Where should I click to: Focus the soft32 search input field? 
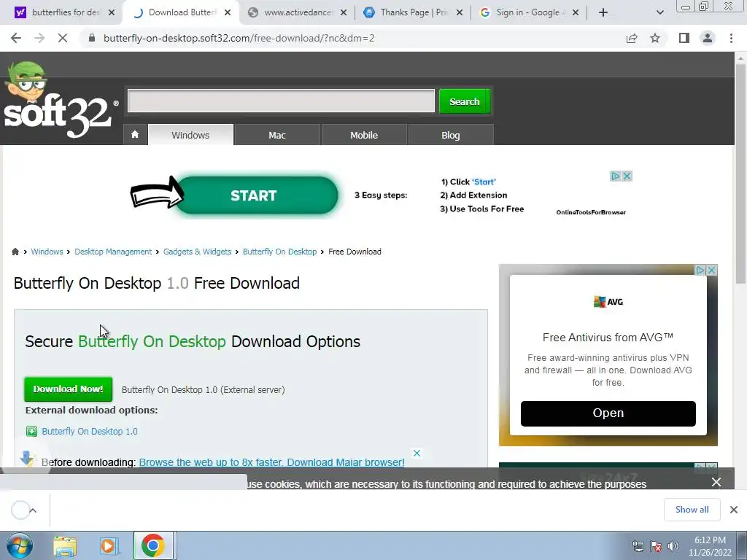tap(281, 101)
